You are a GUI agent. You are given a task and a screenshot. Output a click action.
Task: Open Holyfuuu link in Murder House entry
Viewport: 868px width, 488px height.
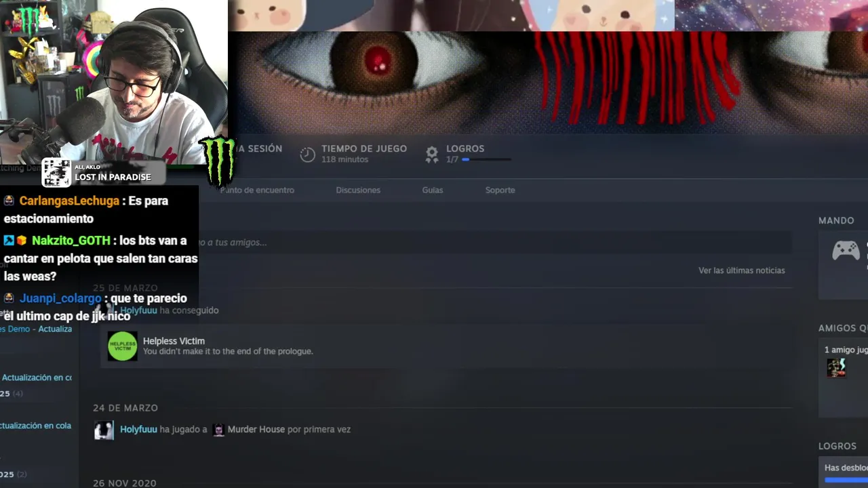tap(138, 430)
